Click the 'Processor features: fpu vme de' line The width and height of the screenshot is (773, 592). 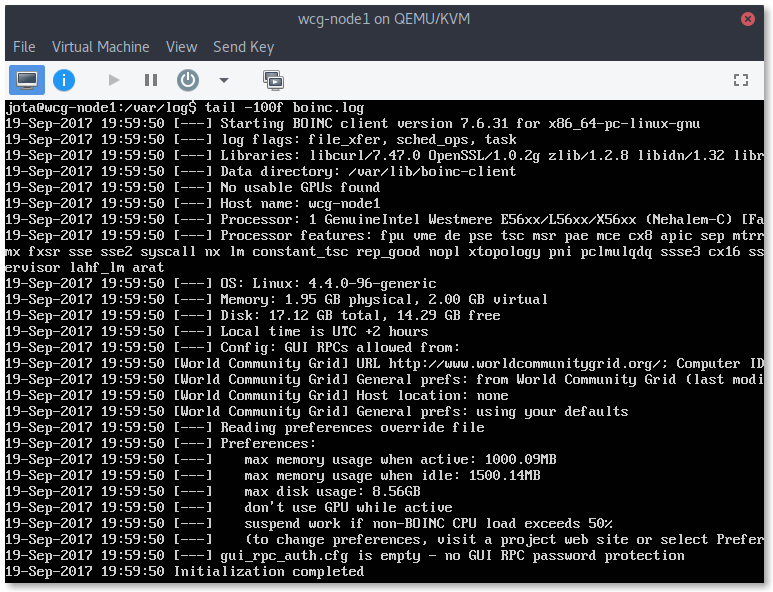[x=385, y=236]
